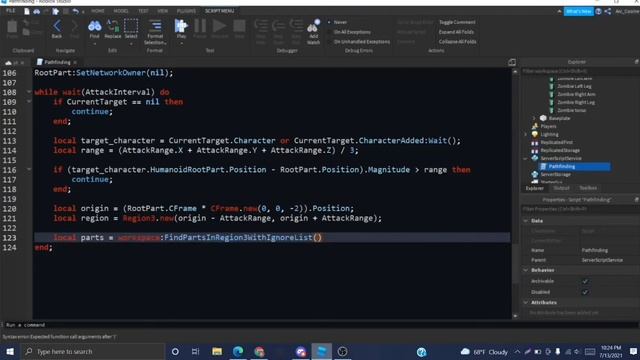The width and height of the screenshot is (640, 360).
Task: Click the Select dashed-box icon
Action: tap(131, 26)
